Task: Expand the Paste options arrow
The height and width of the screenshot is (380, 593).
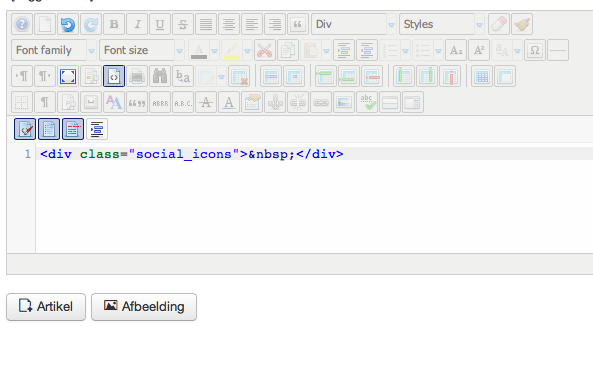Action: [326, 50]
